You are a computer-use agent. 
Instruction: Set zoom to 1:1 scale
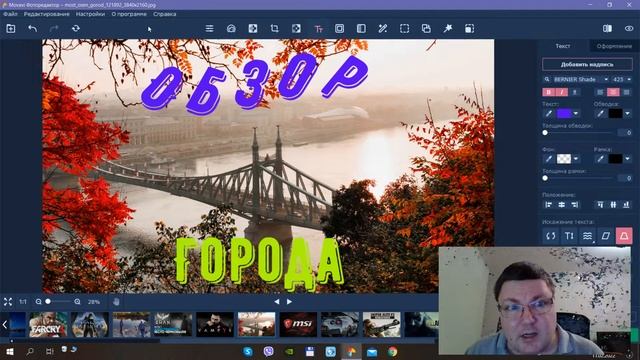(23, 302)
